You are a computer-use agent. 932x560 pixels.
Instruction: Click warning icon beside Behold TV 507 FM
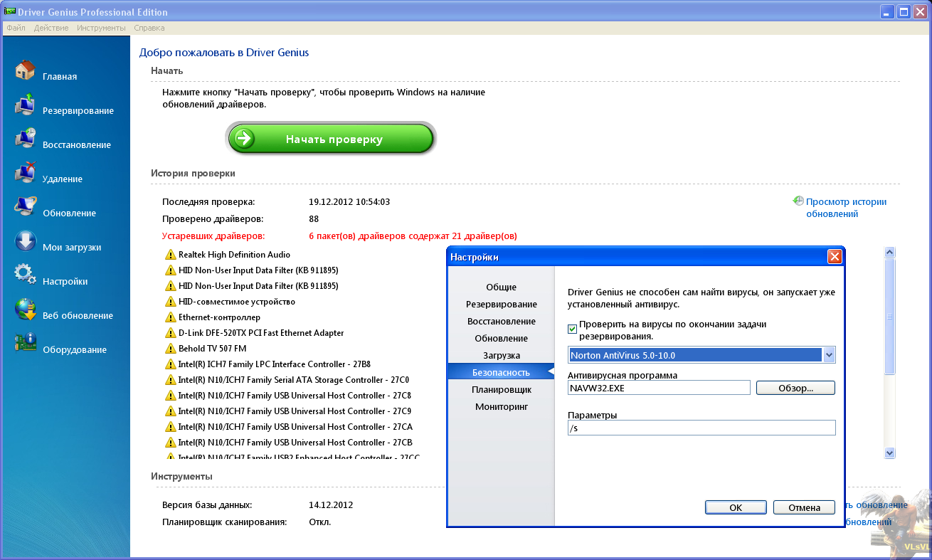click(170, 349)
